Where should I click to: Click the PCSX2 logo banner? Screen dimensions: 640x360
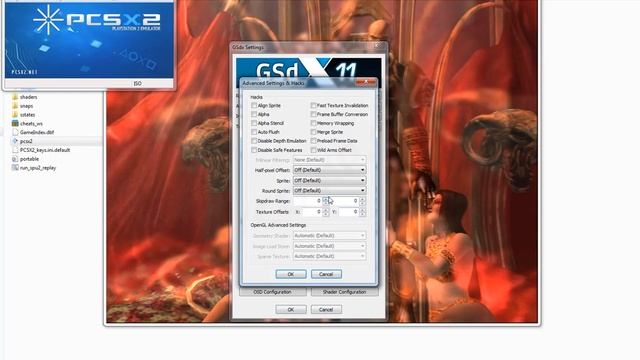coord(89,40)
